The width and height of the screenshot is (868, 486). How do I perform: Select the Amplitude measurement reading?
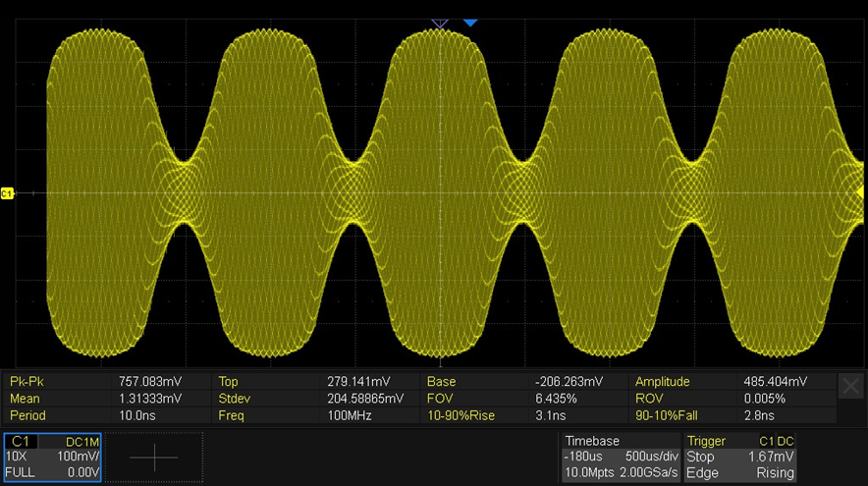click(x=732, y=381)
